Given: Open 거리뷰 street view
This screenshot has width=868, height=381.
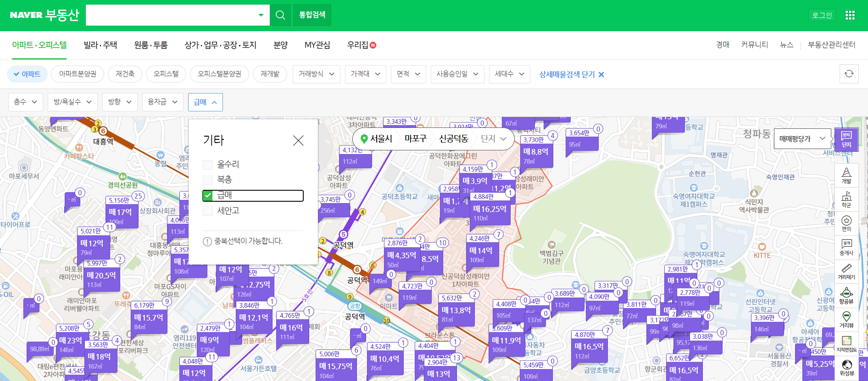Looking at the screenshot, I should 846,320.
